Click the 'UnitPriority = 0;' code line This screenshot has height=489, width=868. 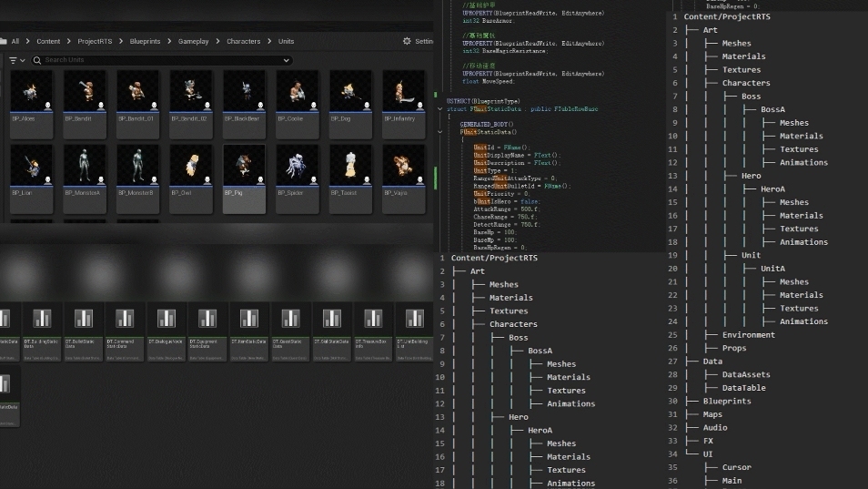point(501,194)
